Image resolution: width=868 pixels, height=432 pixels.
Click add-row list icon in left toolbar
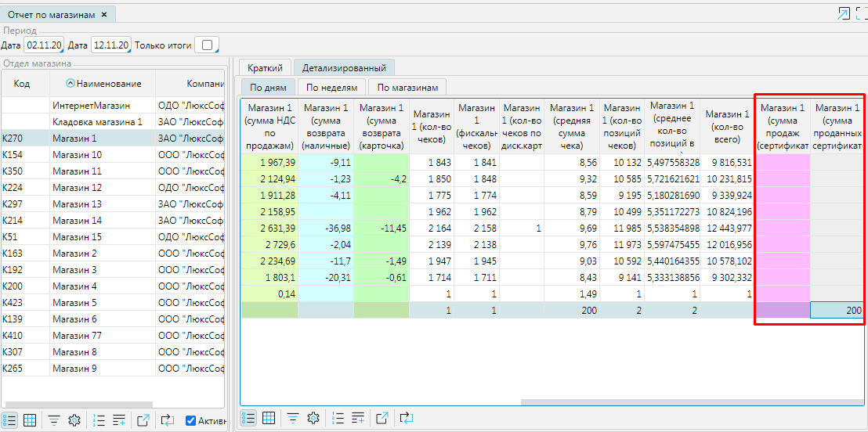(119, 420)
